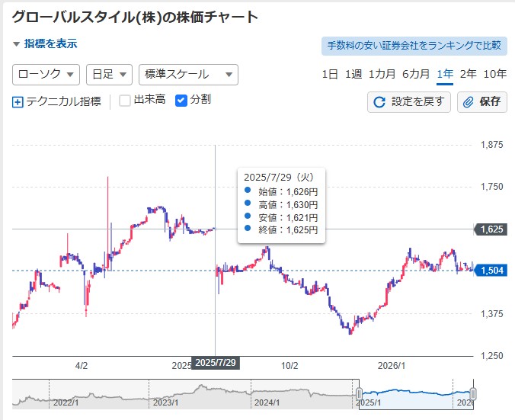Screen dimensions: 515x420
Task: Click the 保存 save button
Action: 482,101
